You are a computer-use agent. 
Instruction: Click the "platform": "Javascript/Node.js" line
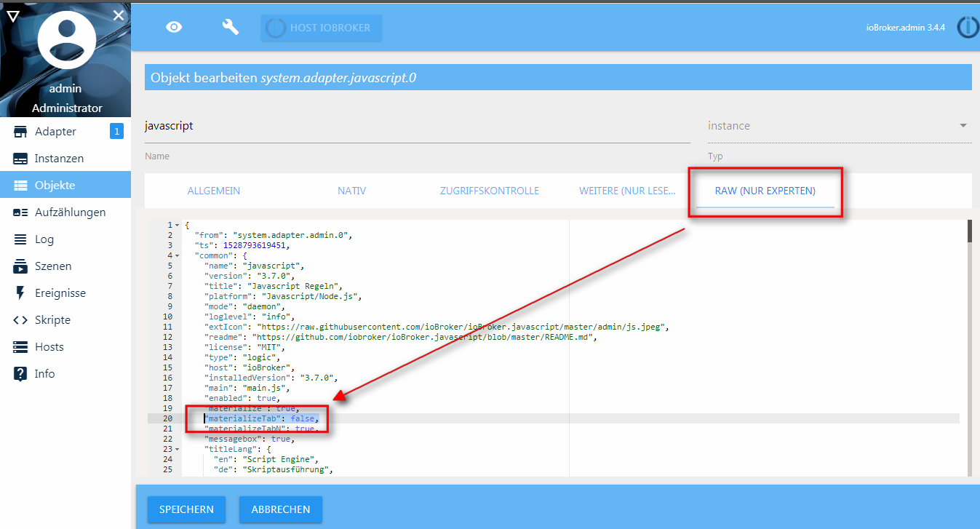282,297
